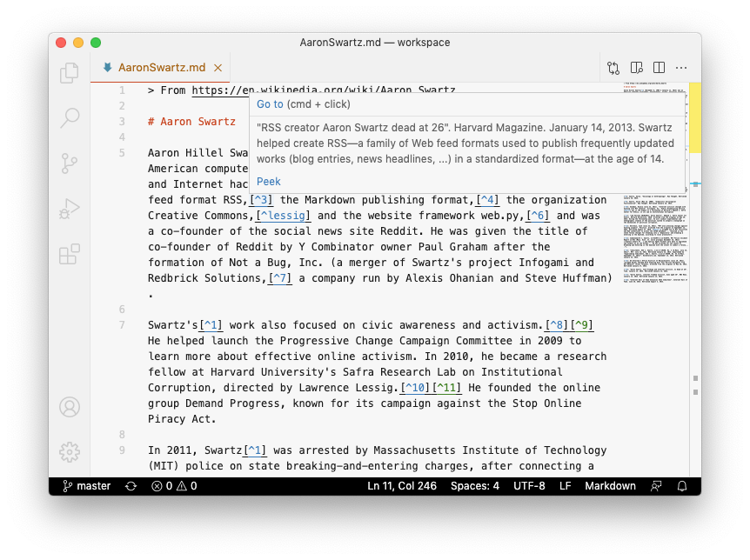This screenshot has height=560, width=750.
Task: Open the Accounts menu icon
Action: (70, 407)
